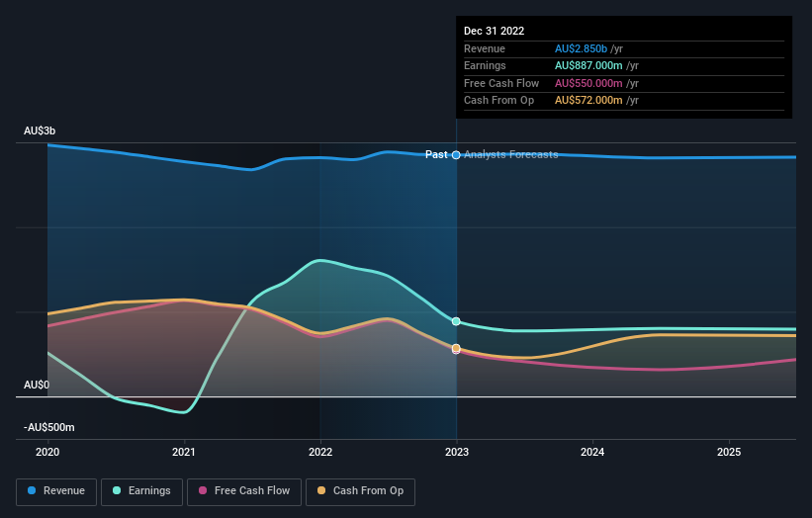Screen dimensions: 812x518
Task: Click the 2024 x-axis label
Action: point(592,452)
